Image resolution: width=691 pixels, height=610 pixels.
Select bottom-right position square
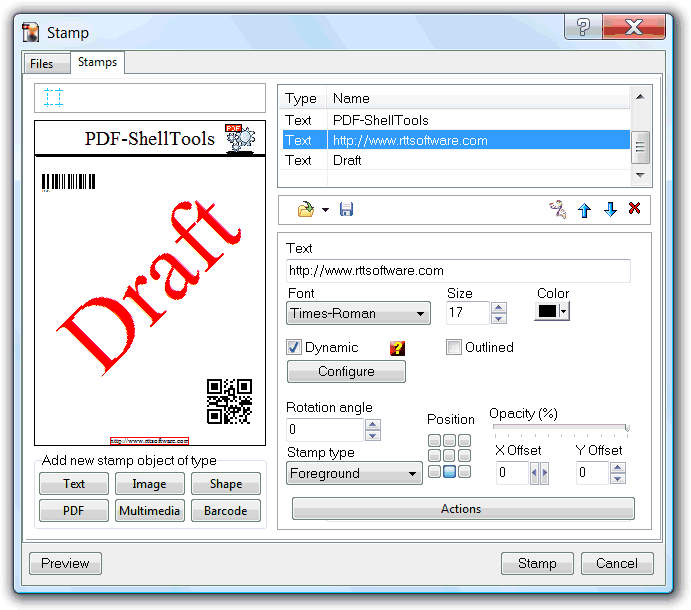point(464,472)
